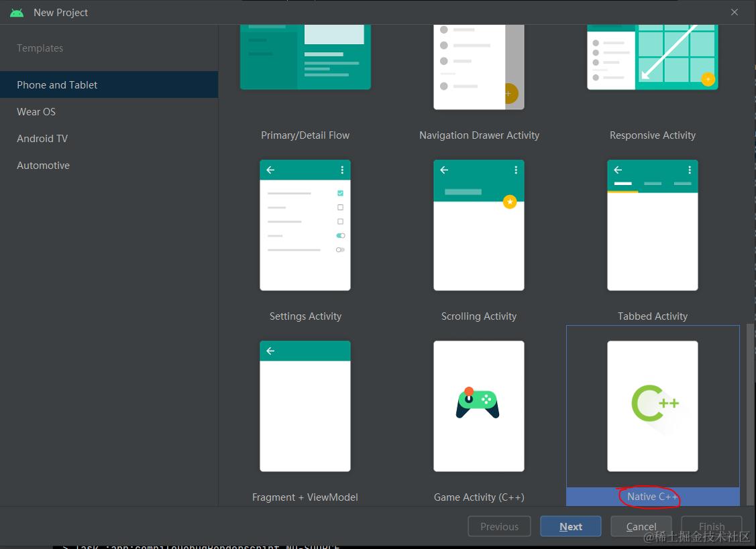Click the Finish button
This screenshot has height=549, width=756.
[x=711, y=526]
